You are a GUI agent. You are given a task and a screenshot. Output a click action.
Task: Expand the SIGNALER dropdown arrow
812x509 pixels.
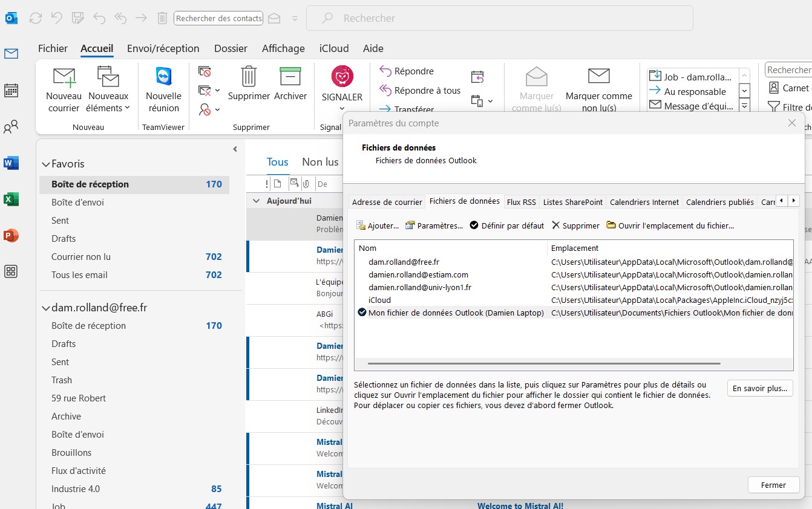pos(342,109)
